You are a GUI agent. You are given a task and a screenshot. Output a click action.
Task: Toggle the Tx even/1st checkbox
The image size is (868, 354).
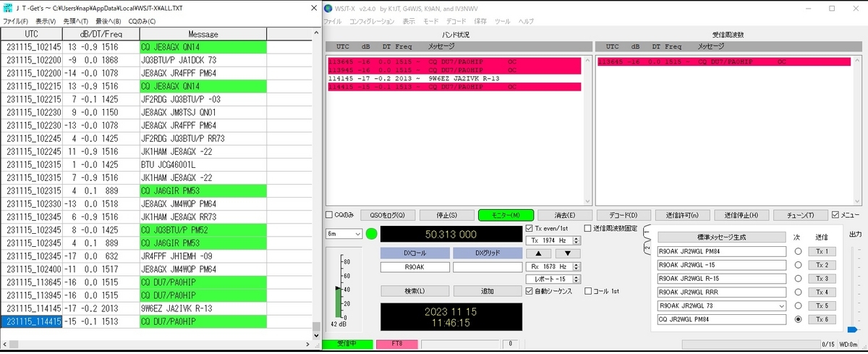[529, 229]
